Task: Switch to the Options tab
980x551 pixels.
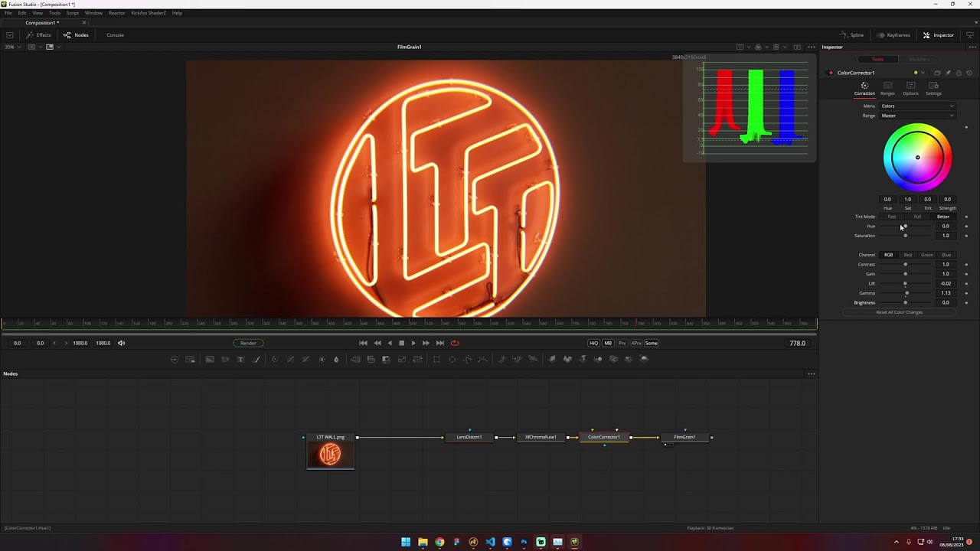Action: (910, 89)
